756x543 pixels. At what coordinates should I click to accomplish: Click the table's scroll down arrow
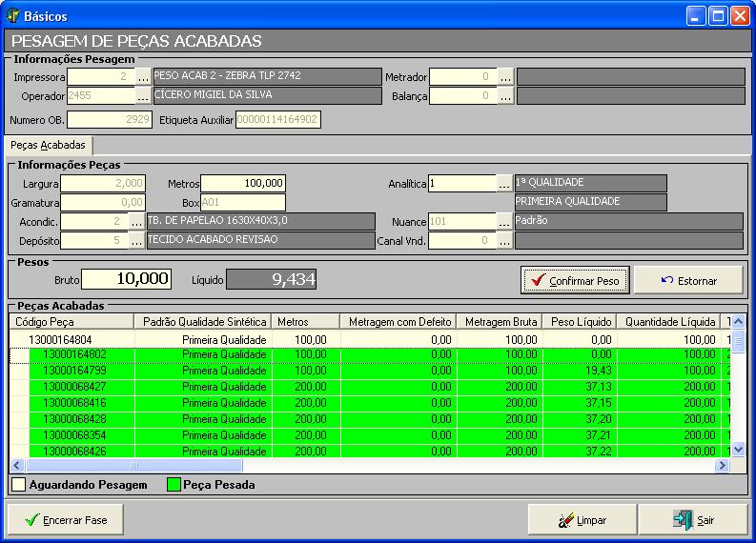(x=736, y=449)
